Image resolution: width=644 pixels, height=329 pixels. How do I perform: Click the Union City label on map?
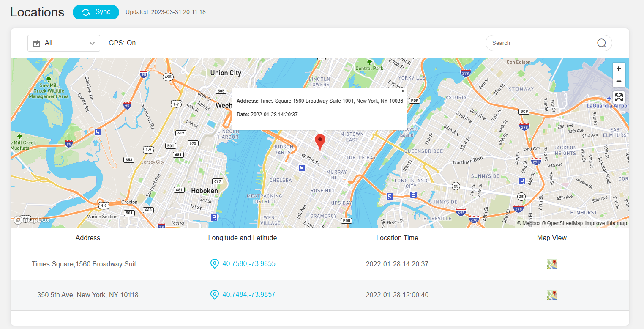226,73
